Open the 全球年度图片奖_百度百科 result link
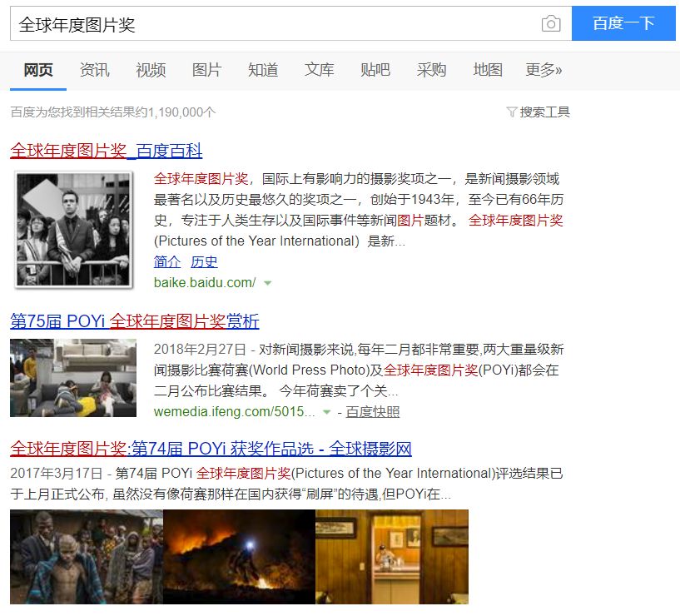This screenshot has height=616, width=680. coord(107,151)
